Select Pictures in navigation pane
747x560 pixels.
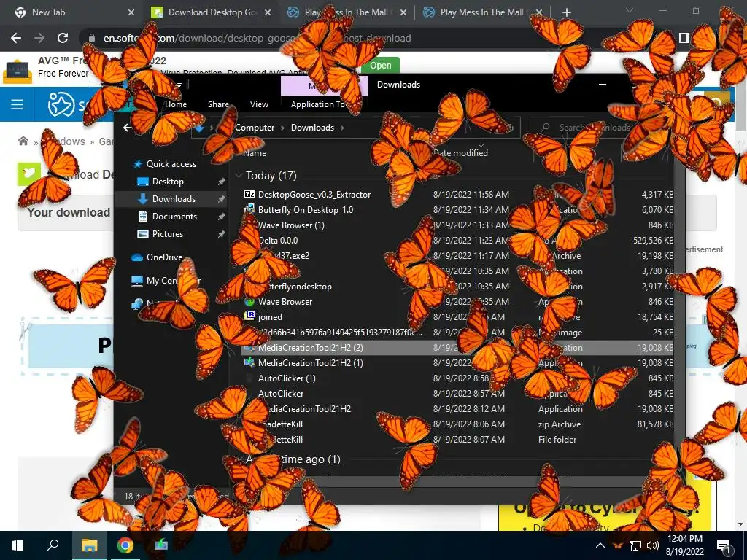167,234
